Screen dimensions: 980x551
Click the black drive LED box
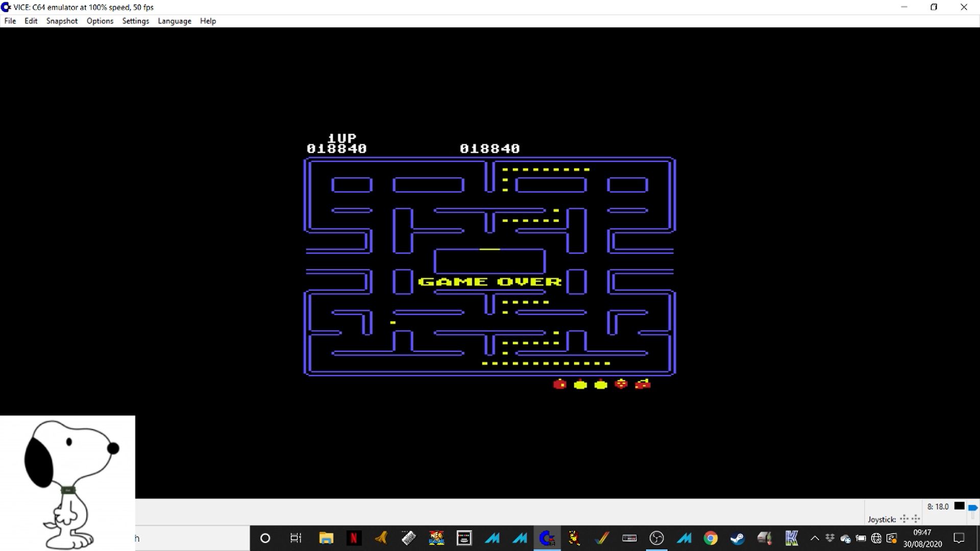(960, 506)
